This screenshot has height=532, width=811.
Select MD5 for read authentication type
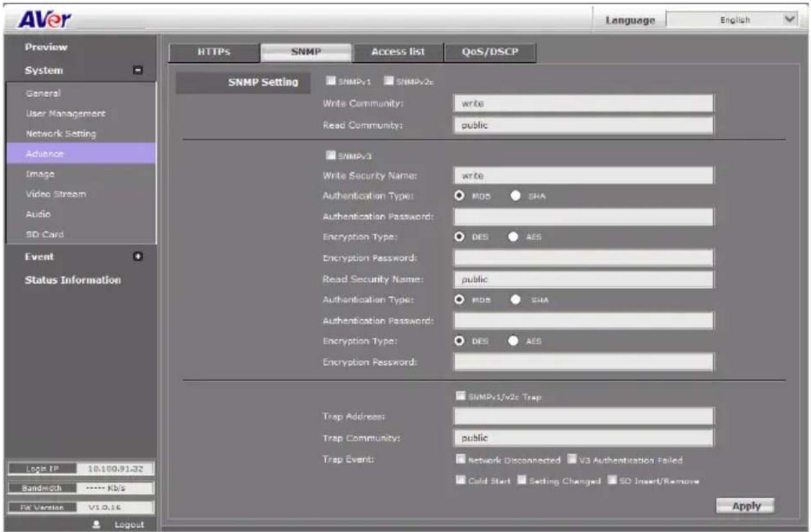(x=460, y=300)
